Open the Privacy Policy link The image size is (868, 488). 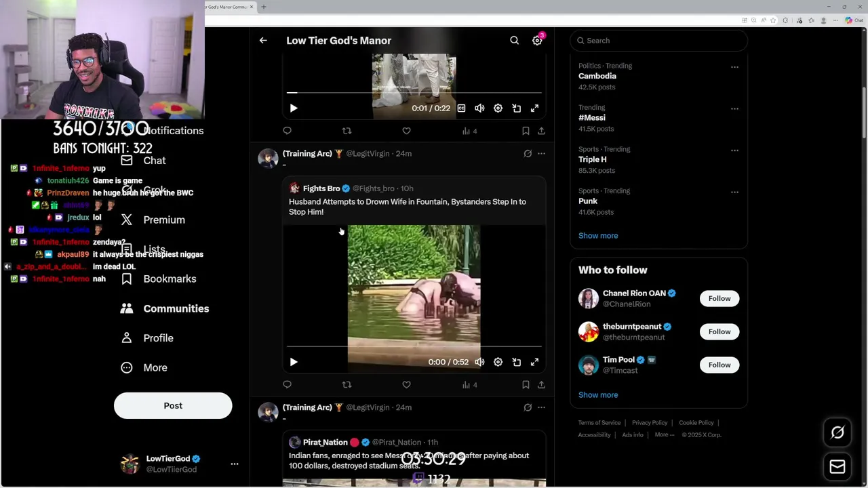(650, 423)
